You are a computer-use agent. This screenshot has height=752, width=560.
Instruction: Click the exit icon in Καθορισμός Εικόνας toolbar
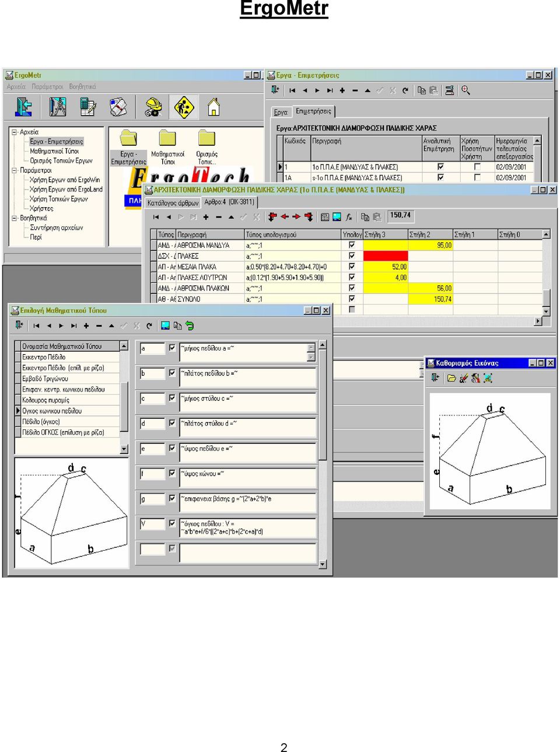(435, 378)
